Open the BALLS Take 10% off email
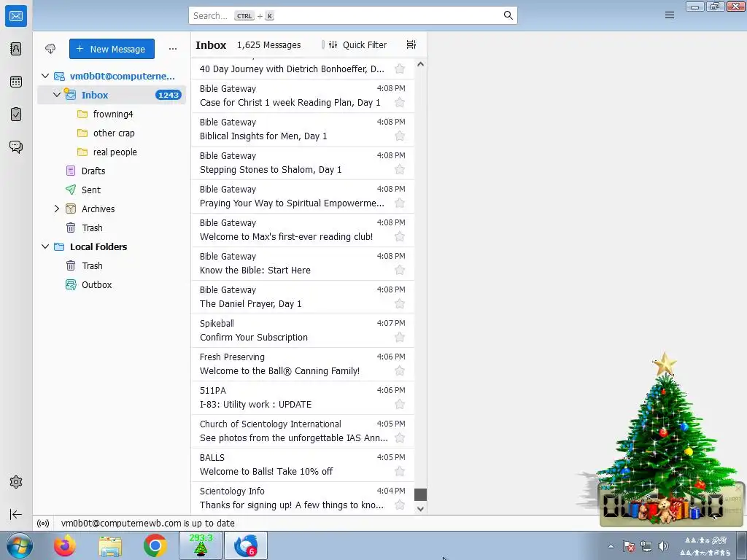747x560 pixels. tap(303, 464)
